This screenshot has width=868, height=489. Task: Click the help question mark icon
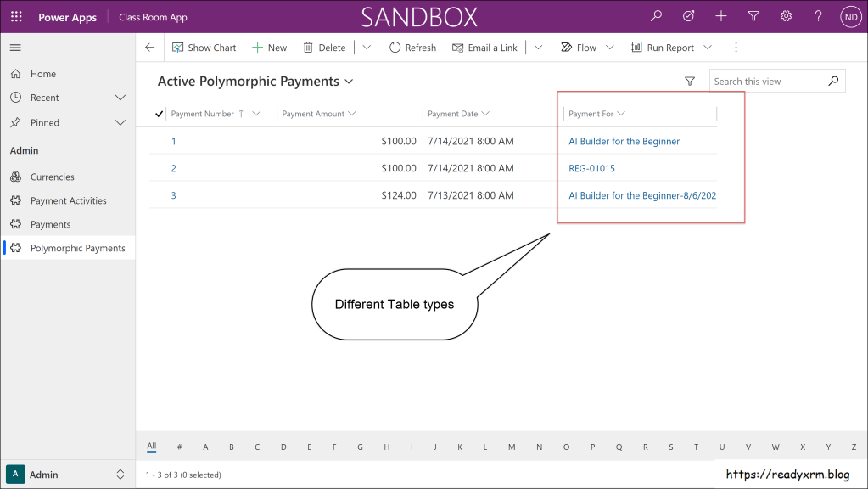[x=818, y=16]
